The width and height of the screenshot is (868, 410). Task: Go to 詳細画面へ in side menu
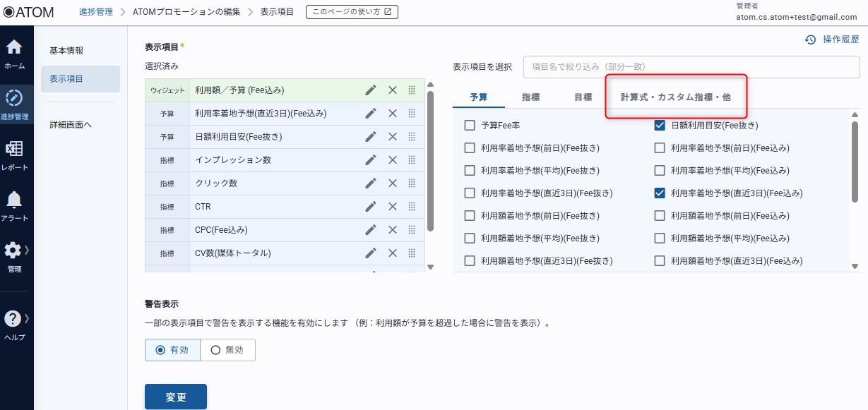tap(71, 125)
